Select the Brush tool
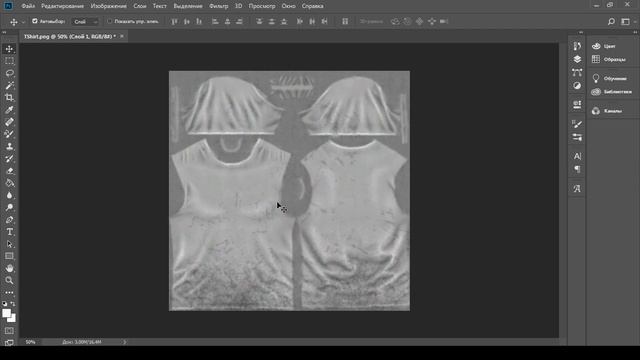Image resolution: width=640 pixels, height=360 pixels. pyautogui.click(x=9, y=134)
